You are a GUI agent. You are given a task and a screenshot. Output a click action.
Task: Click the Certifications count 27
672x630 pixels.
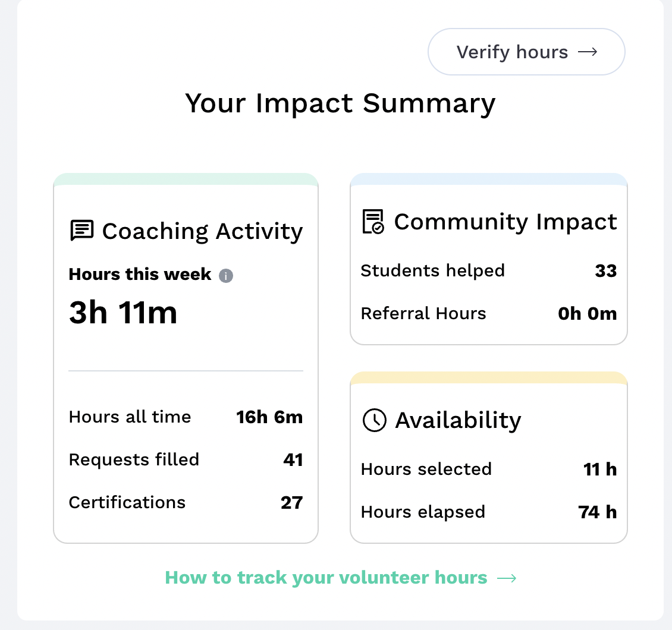click(x=291, y=503)
